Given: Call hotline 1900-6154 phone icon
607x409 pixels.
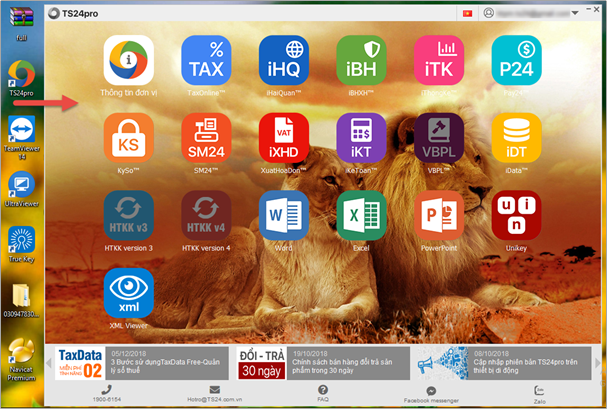Looking at the screenshot, I should tap(106, 390).
